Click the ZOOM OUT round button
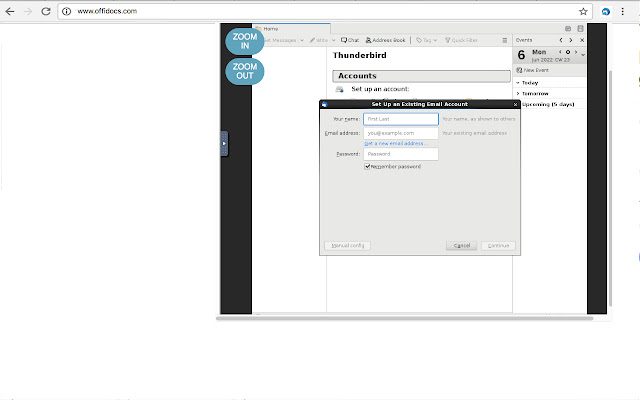 245,71
